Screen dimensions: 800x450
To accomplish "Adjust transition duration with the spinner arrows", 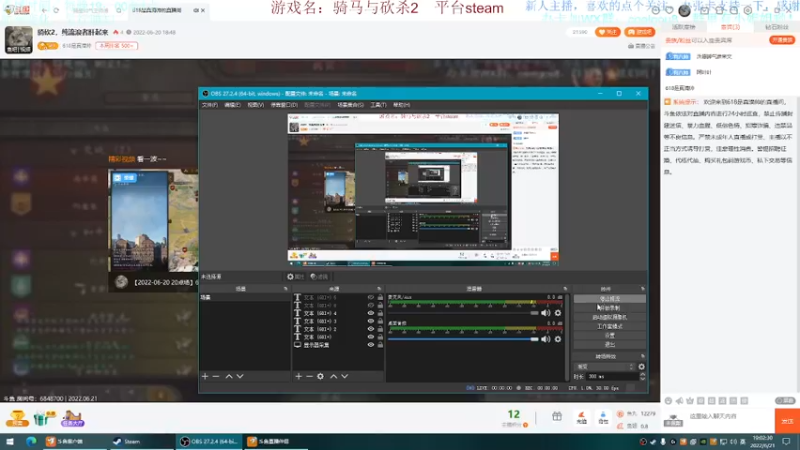I will pos(642,377).
